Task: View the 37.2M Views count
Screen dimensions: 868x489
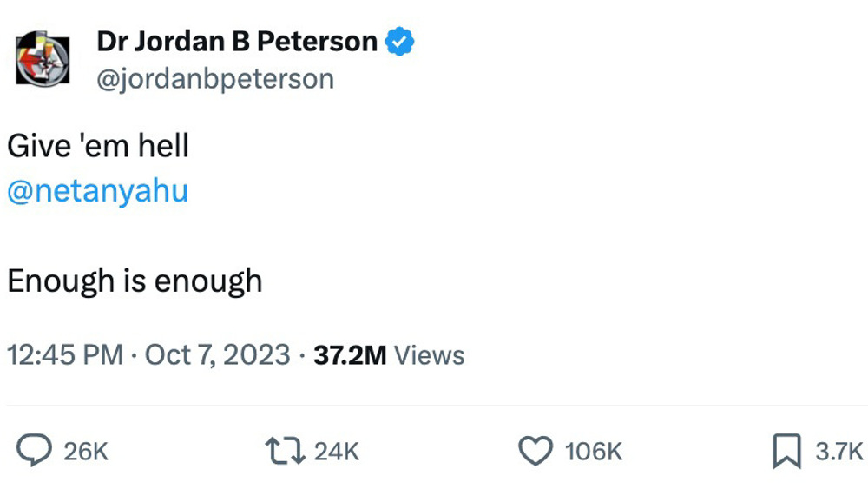Action: [389, 355]
